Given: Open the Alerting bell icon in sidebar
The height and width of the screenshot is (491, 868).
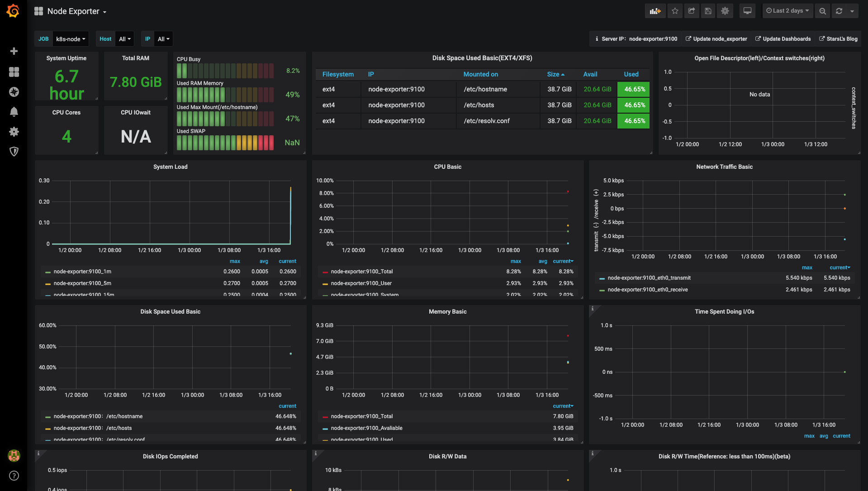Looking at the screenshot, I should point(14,112).
